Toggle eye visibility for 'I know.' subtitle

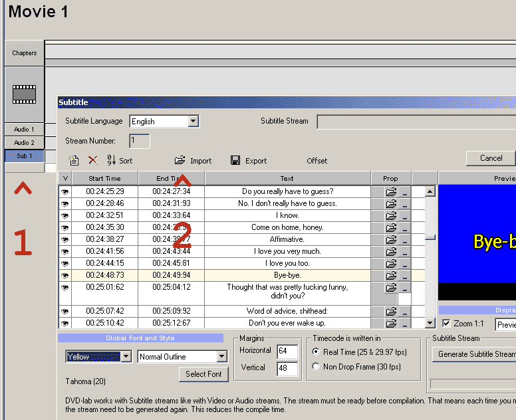pos(64,216)
